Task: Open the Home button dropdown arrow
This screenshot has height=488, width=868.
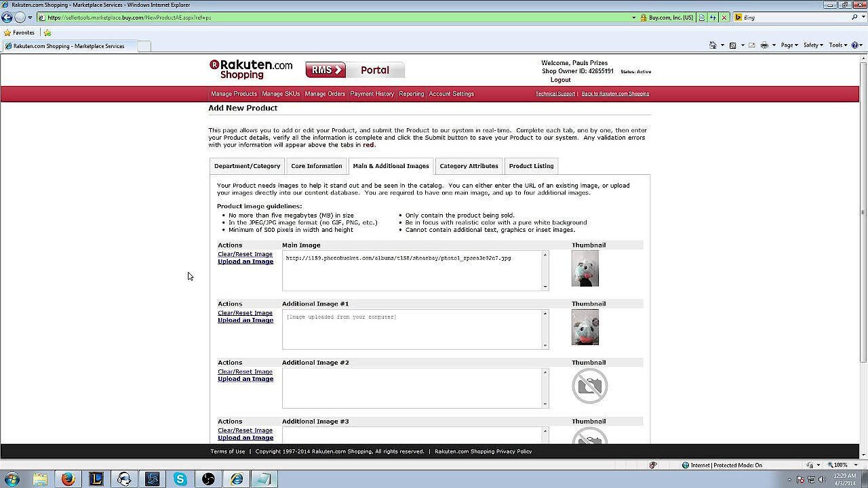Action: click(x=722, y=45)
